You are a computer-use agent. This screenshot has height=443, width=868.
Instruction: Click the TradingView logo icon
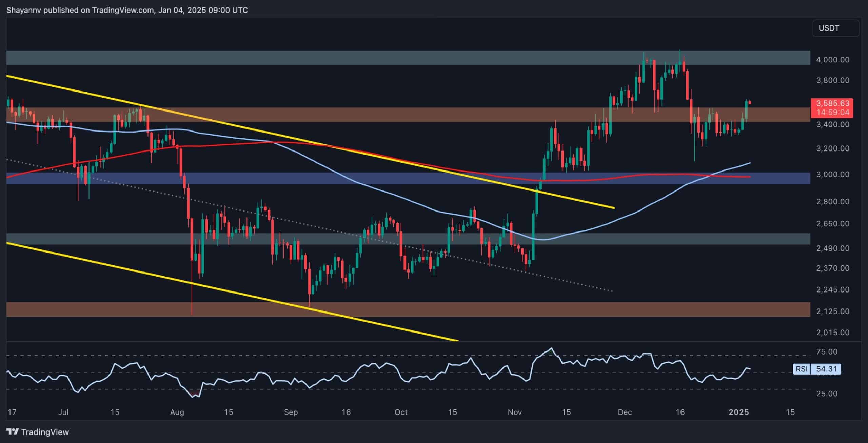coord(13,432)
